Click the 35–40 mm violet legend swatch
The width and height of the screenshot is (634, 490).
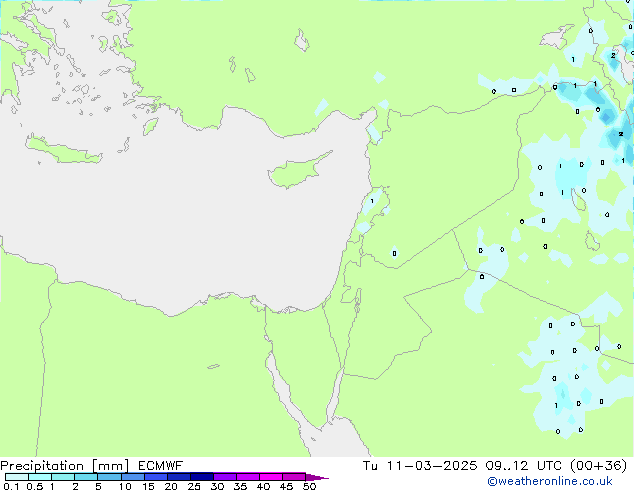coord(248,477)
